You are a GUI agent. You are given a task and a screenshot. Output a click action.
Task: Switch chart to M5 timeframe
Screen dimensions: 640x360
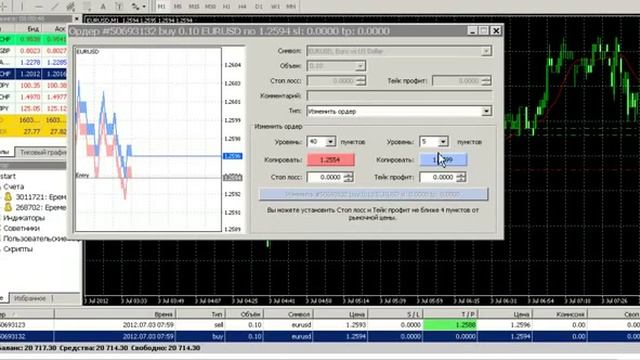click(178, 6)
